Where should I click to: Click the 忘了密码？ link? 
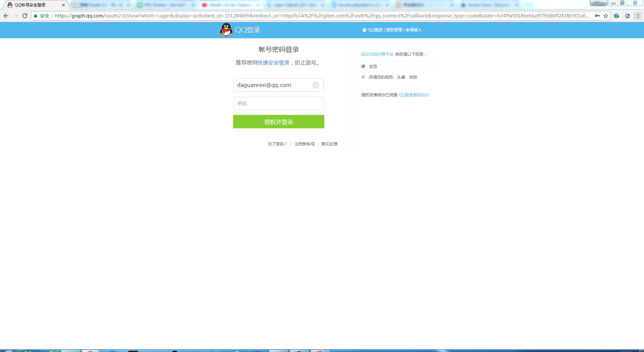tap(277, 144)
